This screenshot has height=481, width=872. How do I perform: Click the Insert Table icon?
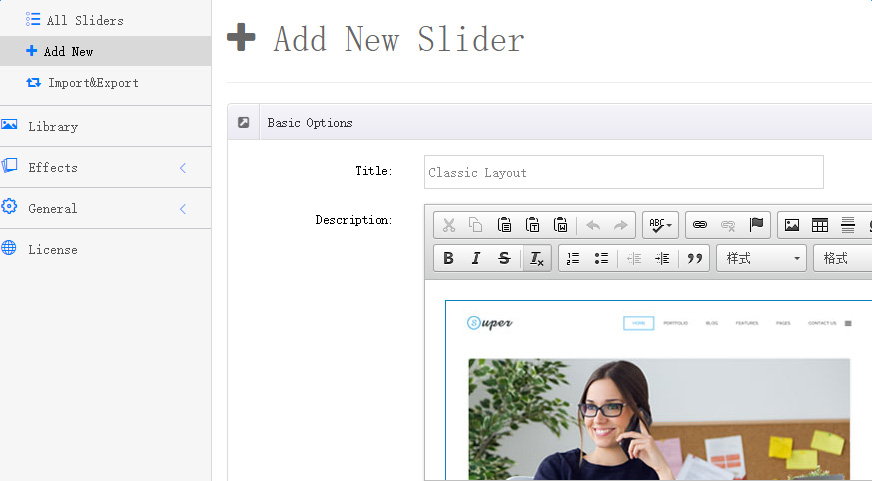coord(820,225)
